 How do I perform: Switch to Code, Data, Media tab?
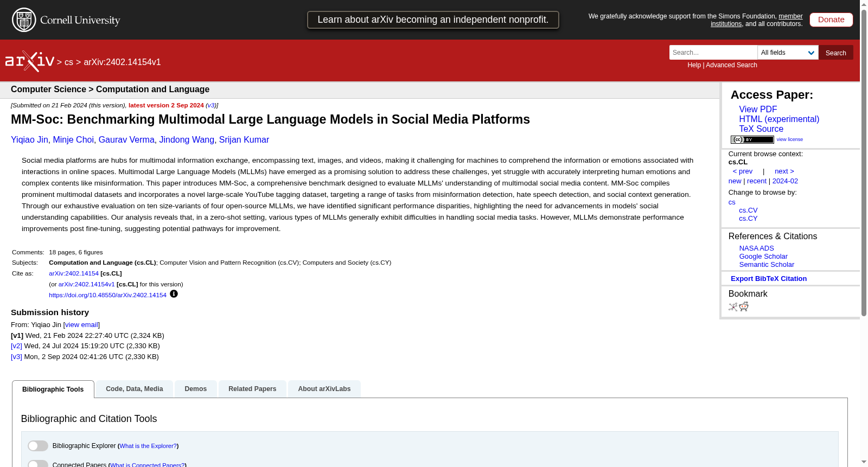(x=135, y=389)
